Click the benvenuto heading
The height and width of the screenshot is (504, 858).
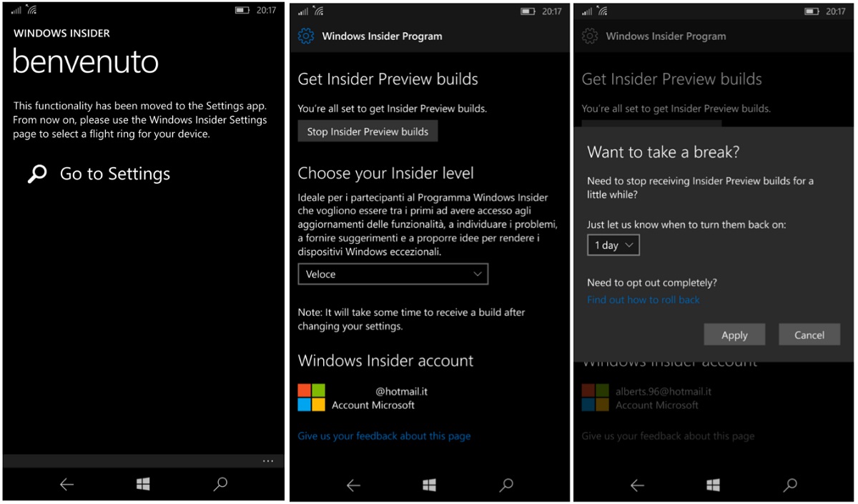(x=86, y=62)
